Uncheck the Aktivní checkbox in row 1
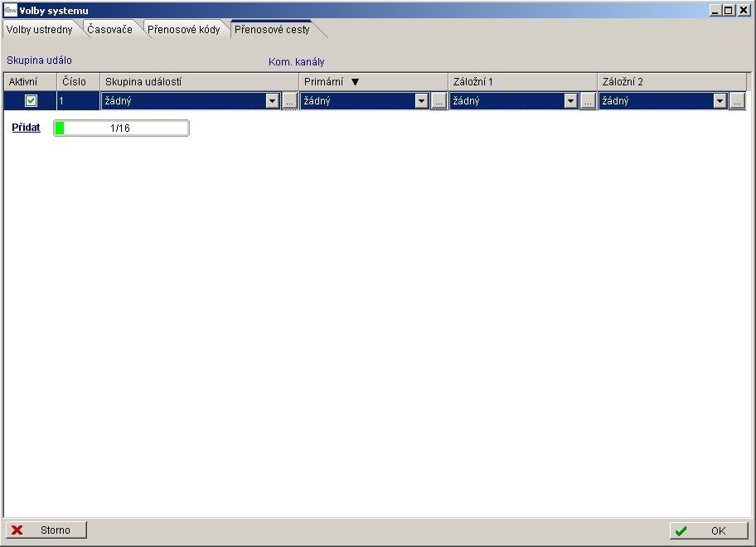This screenshot has width=756, height=547. point(31,101)
